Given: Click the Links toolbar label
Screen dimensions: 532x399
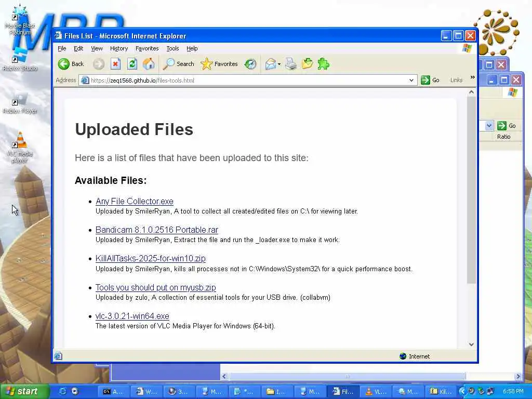Looking at the screenshot, I should [456, 80].
